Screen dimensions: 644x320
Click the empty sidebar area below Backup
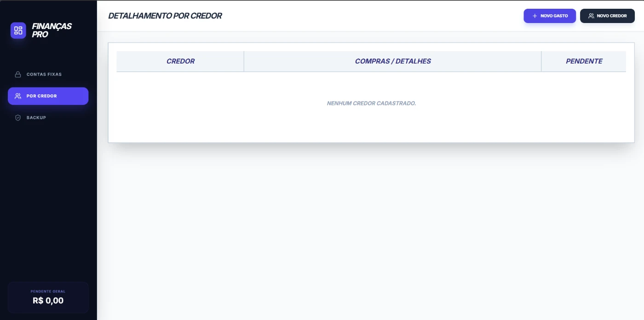point(48,198)
